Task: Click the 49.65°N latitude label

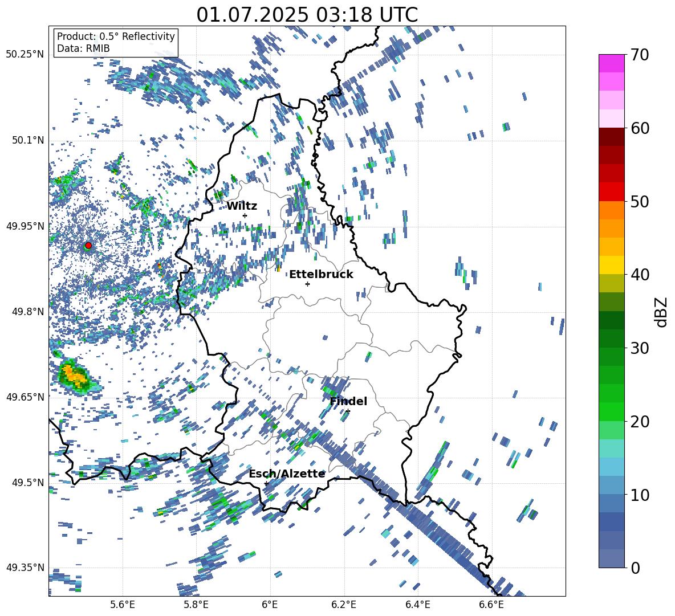Action: click(x=25, y=397)
